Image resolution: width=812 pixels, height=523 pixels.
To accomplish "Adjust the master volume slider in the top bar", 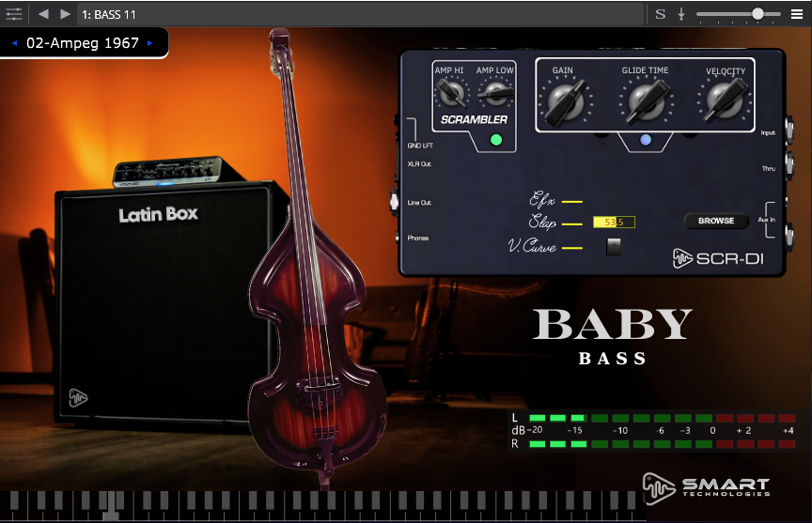I will click(739, 14).
